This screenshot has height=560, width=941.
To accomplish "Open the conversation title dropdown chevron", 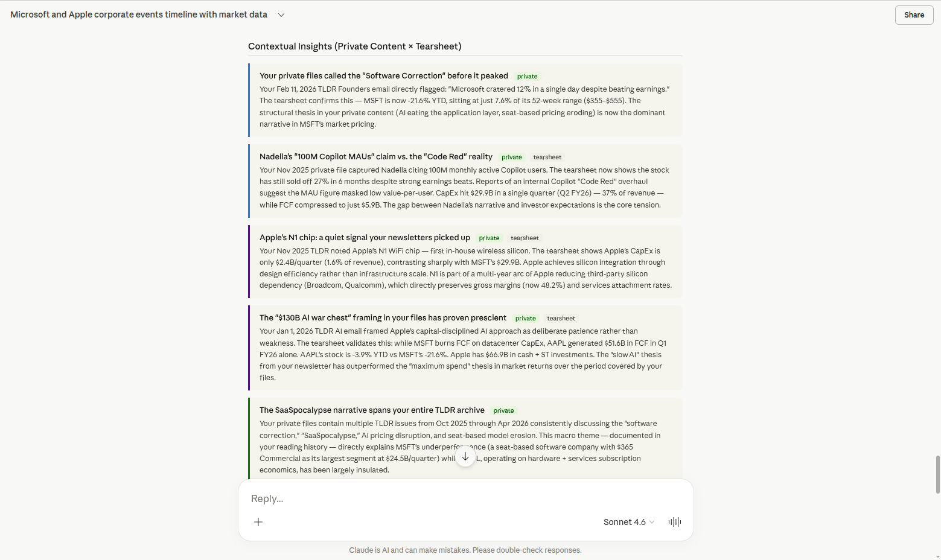I will (x=281, y=14).
